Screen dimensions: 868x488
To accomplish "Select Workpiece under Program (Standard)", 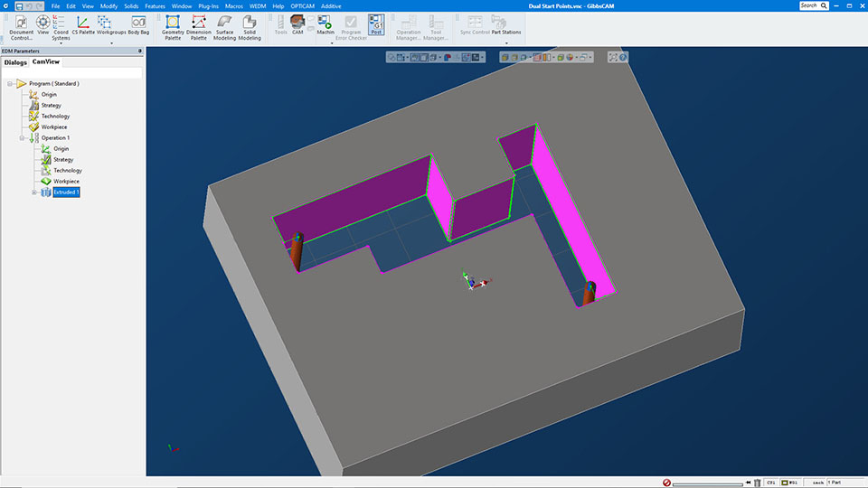I will click(x=54, y=127).
